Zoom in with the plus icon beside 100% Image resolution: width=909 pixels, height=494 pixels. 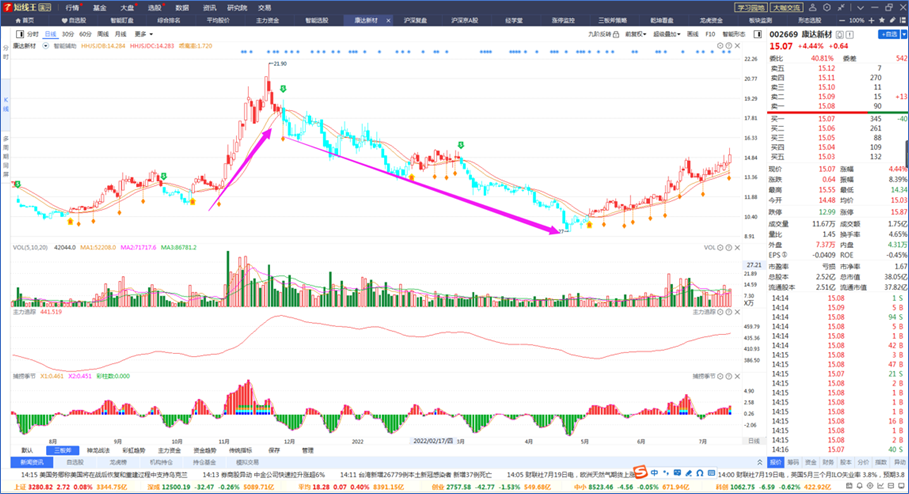[871, 20]
